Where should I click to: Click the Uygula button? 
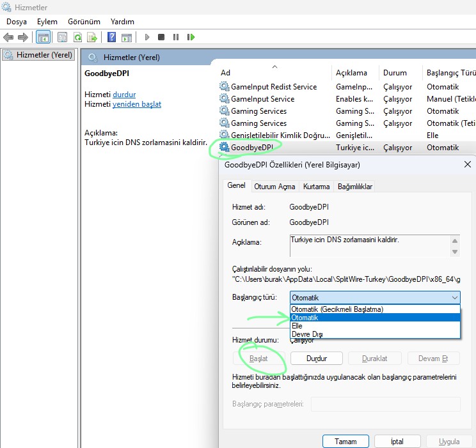tap(449, 442)
